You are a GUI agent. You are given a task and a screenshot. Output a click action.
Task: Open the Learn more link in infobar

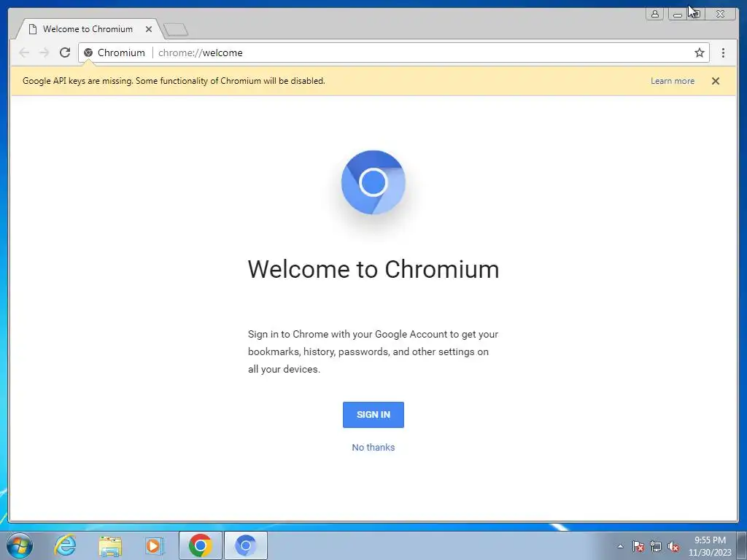[672, 81]
